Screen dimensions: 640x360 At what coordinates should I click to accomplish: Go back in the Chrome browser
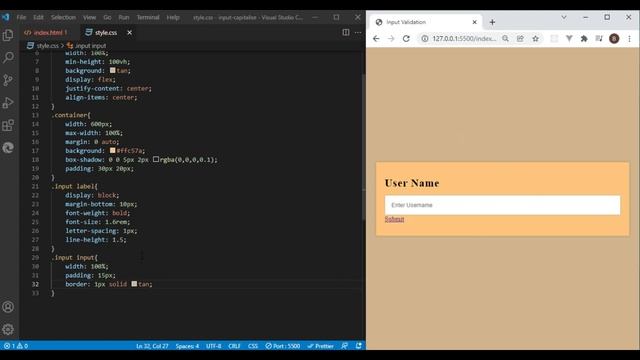(x=376, y=38)
